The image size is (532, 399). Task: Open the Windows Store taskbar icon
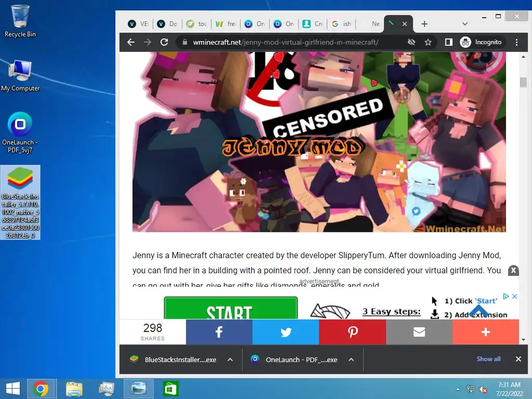point(170,389)
